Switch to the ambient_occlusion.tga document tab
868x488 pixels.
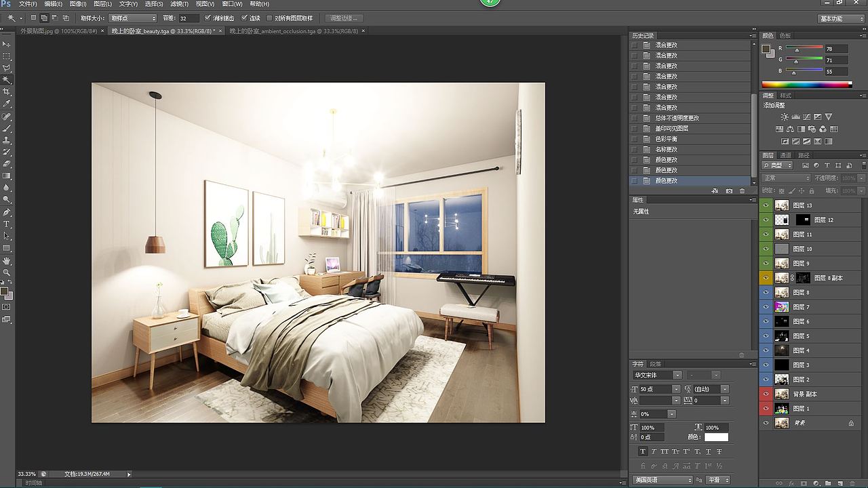pyautogui.click(x=294, y=30)
